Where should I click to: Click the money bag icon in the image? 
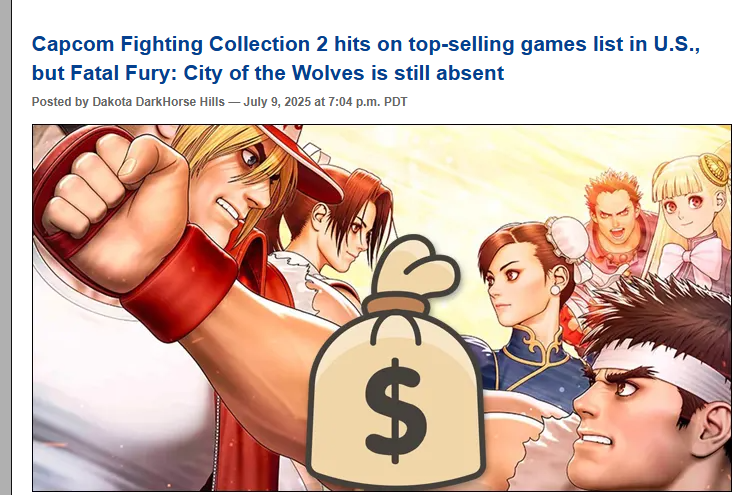(x=395, y=361)
